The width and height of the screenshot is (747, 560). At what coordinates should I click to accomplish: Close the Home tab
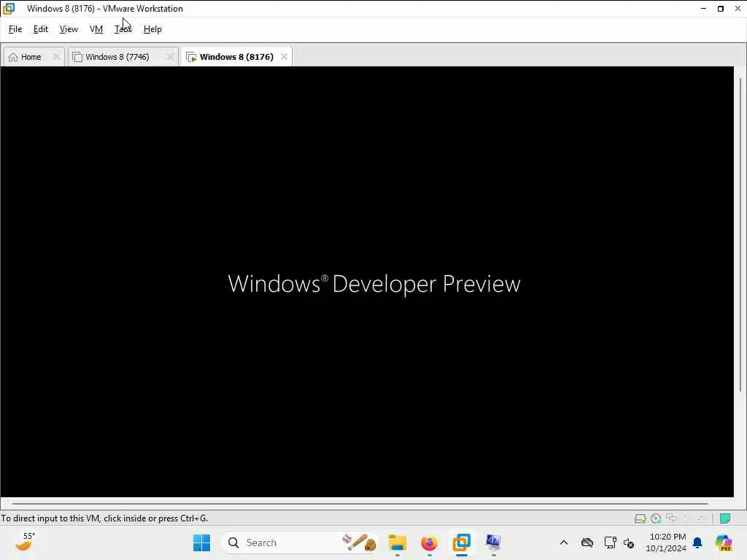pos(56,57)
